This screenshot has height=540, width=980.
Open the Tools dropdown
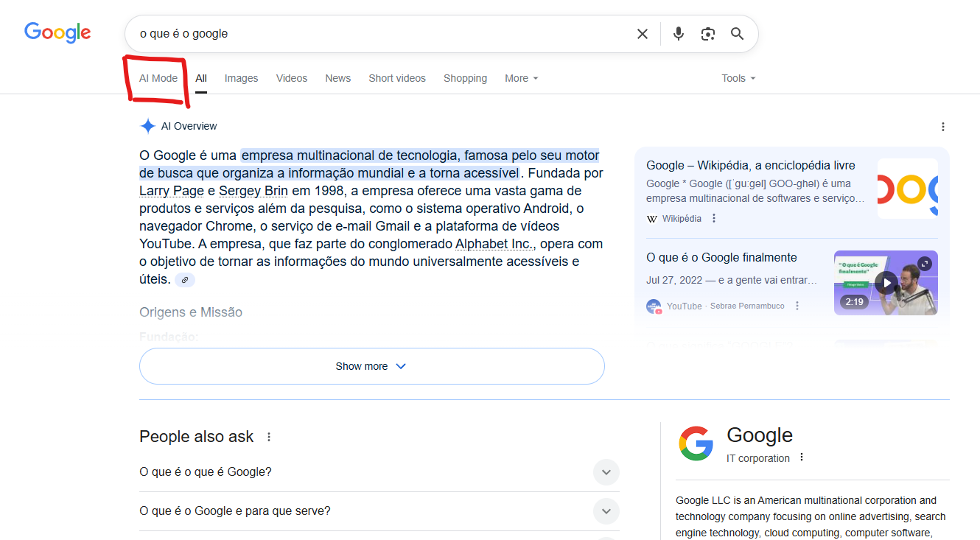point(738,78)
